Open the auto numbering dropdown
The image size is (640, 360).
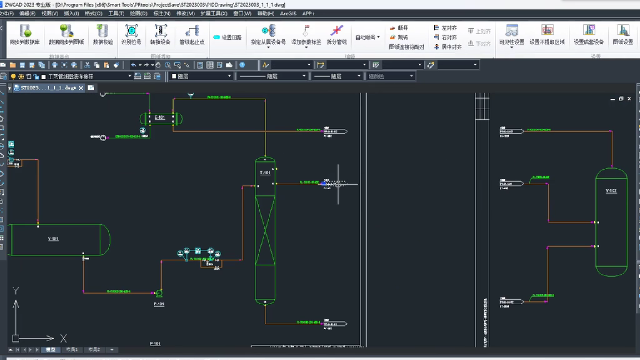(x=367, y=37)
